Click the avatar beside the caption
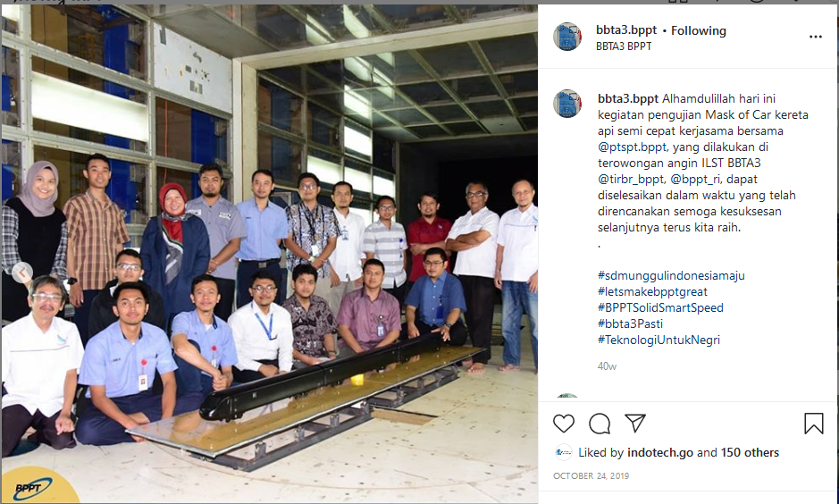The height and width of the screenshot is (504, 839). [x=567, y=104]
